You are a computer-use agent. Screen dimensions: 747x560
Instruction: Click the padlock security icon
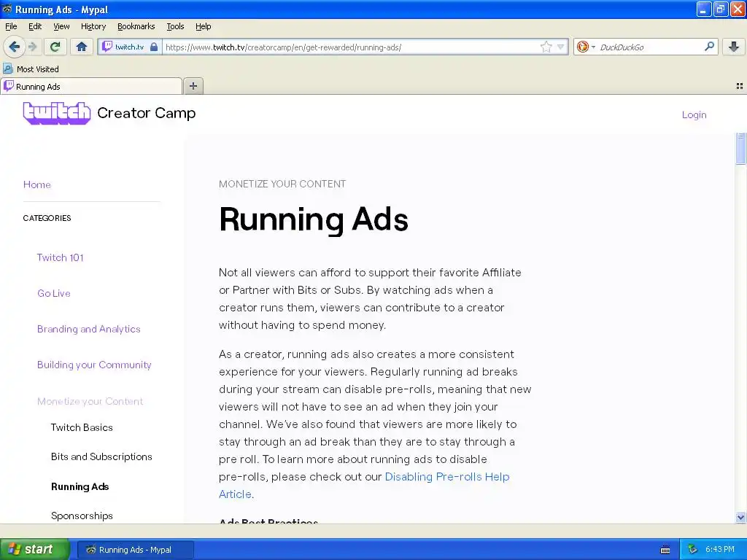tap(154, 47)
